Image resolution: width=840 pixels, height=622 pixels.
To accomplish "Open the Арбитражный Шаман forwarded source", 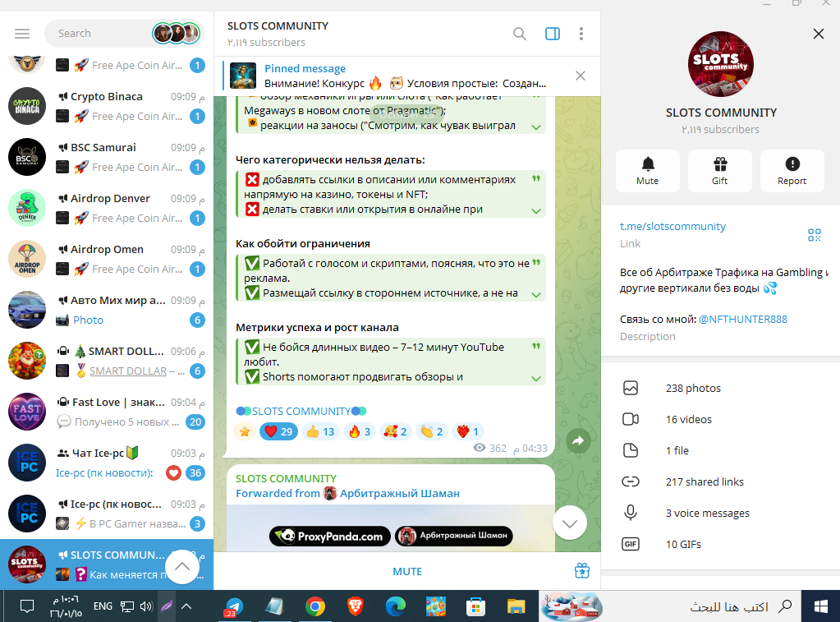I will point(400,493).
